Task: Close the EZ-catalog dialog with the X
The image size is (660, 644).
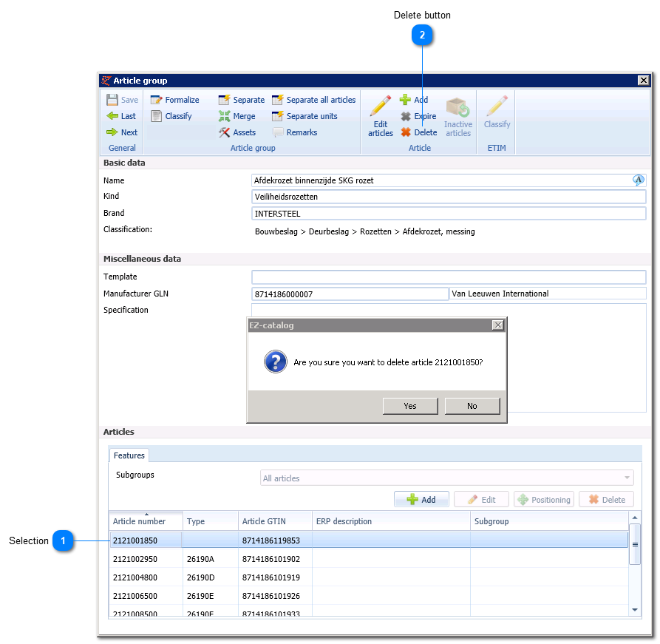Action: (x=498, y=325)
